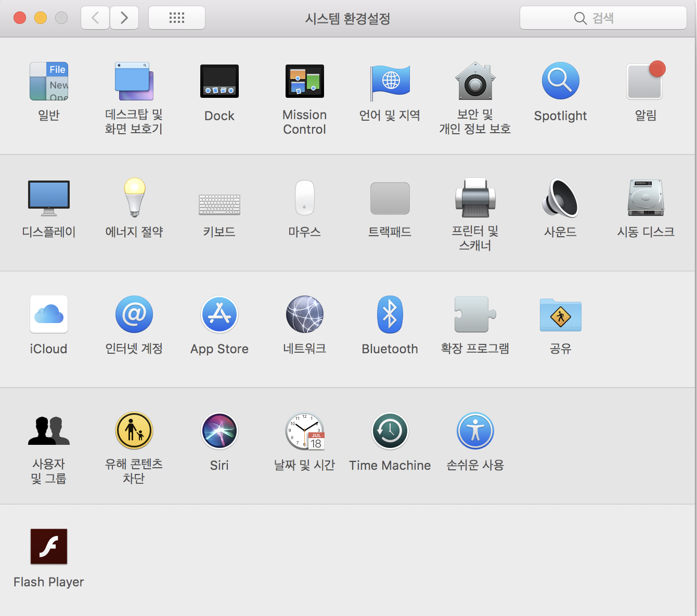The height and width of the screenshot is (616, 697).
Task: Open 시동 디스크 preferences
Action: pos(646,198)
